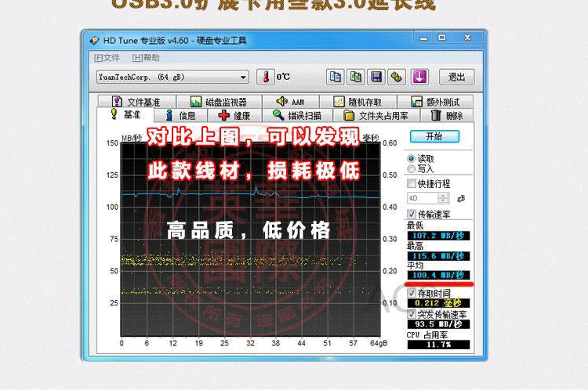Click the thermometer temperature icon
Screen dimensions: 588x390
click(x=266, y=77)
